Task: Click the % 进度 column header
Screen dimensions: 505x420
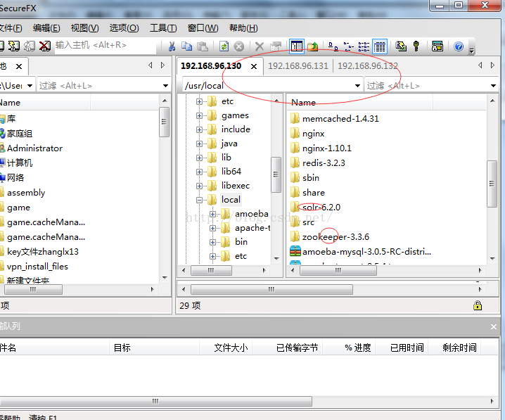Action: point(357,348)
